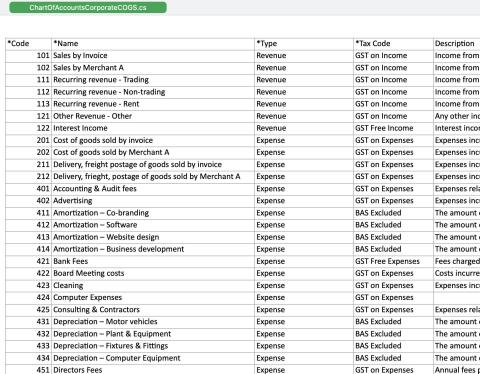Click the 'Advertising' name cell
This screenshot has width=480, height=374.
pyautogui.click(x=153, y=201)
